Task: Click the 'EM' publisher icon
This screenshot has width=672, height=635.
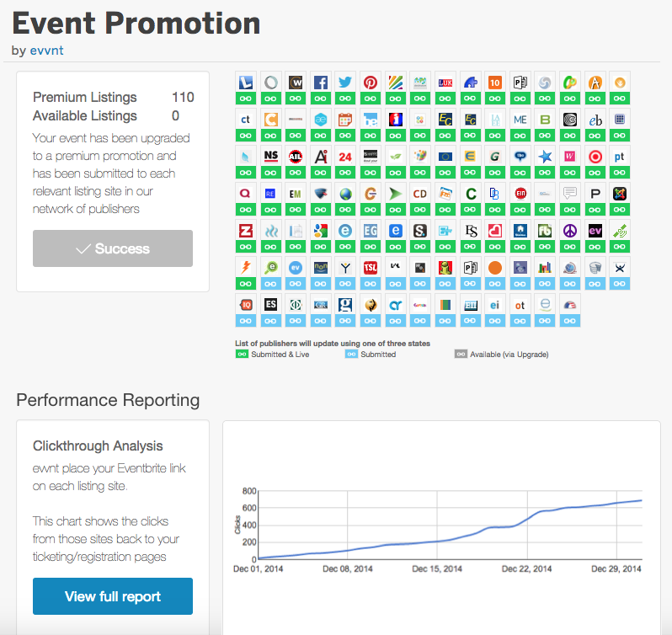Action: click(296, 194)
